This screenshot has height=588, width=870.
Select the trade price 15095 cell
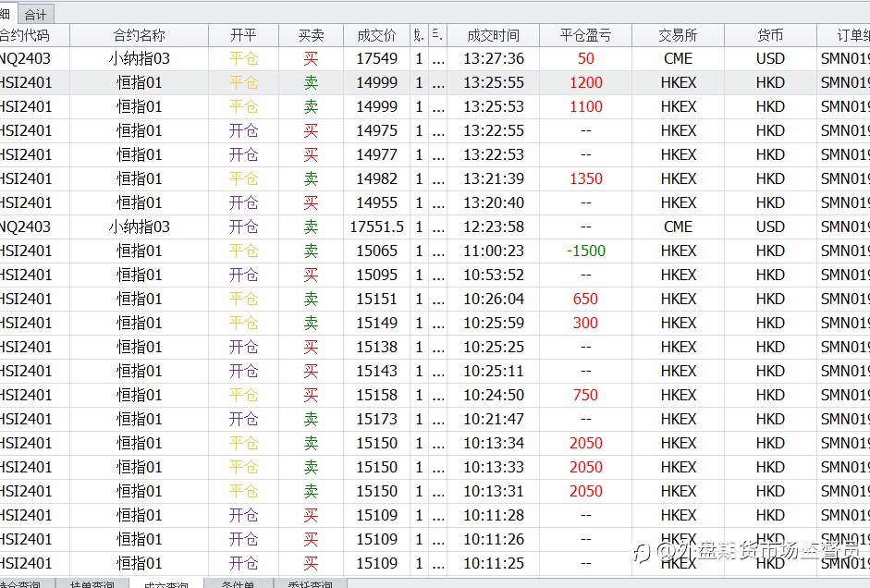(x=376, y=276)
